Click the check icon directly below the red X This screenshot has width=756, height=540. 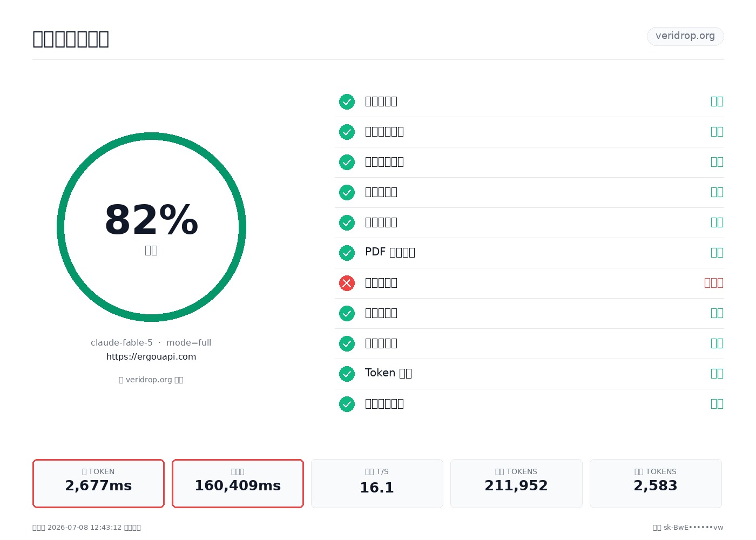[x=347, y=313]
